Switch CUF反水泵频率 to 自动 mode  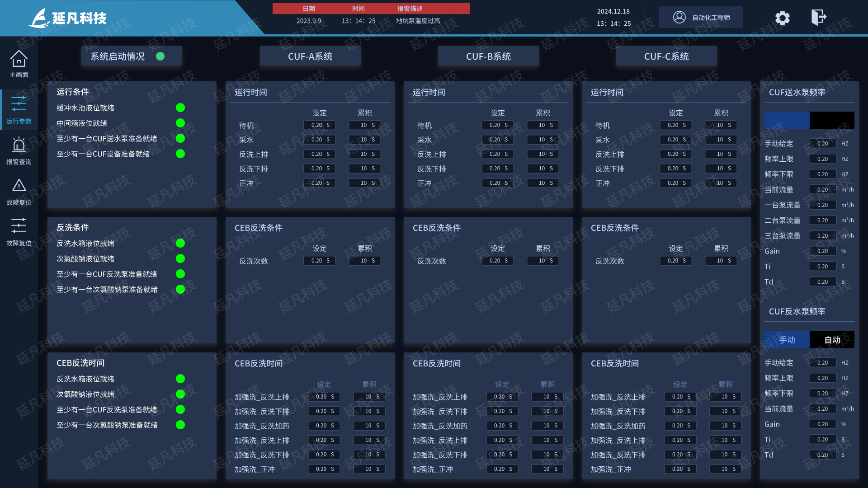pos(832,339)
